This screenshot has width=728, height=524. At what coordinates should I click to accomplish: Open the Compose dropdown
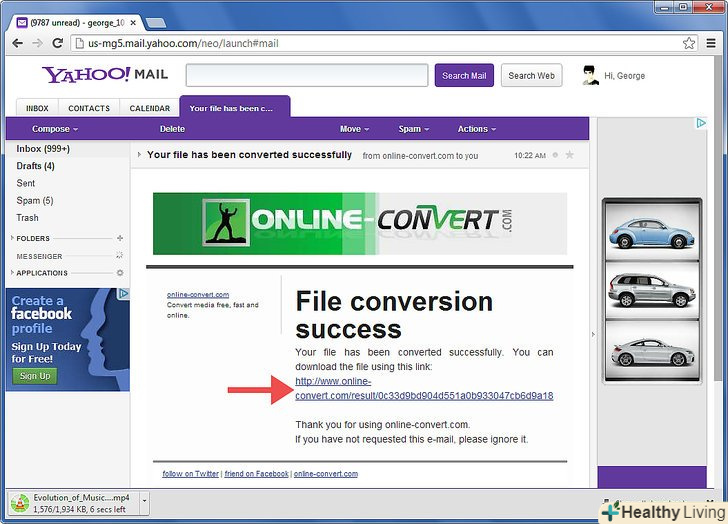(55, 129)
